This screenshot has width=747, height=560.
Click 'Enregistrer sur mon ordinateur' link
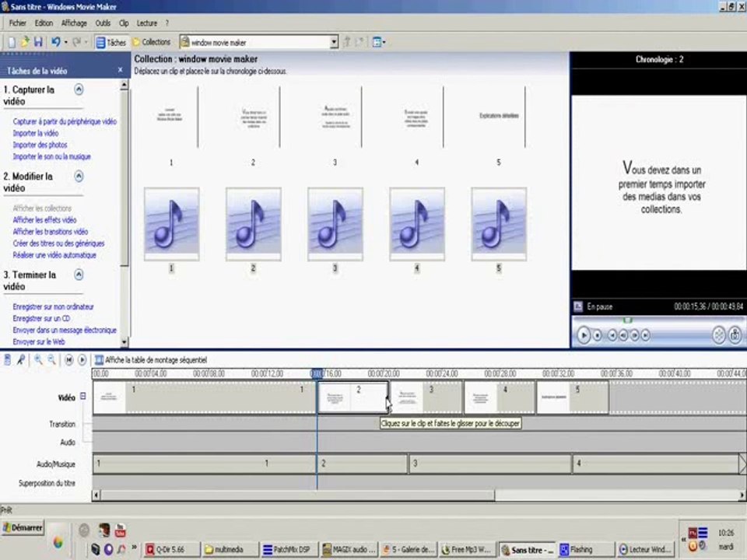coord(54,306)
